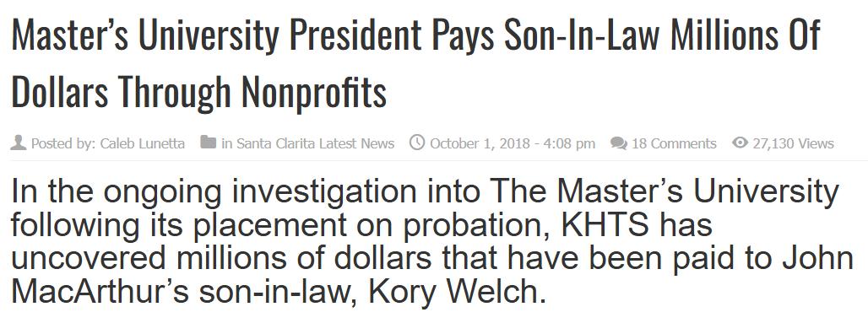The image size is (868, 323).
Task: Click the Posted by label
Action: click(63, 144)
